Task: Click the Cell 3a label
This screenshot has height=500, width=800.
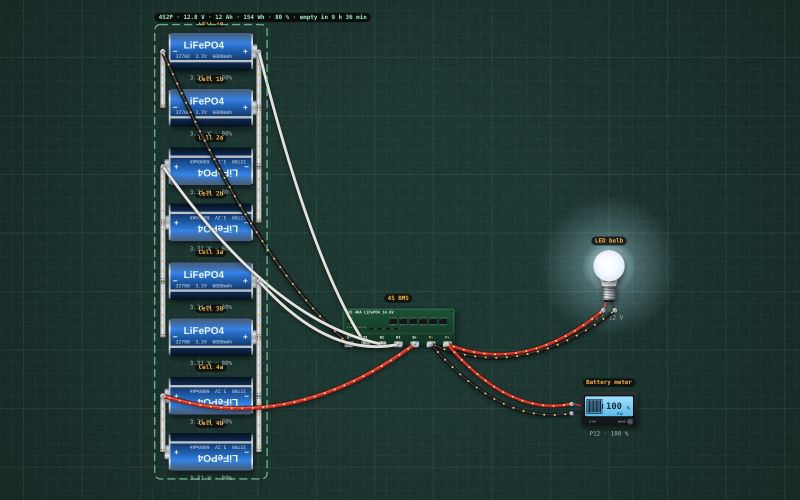Action: click(211, 252)
